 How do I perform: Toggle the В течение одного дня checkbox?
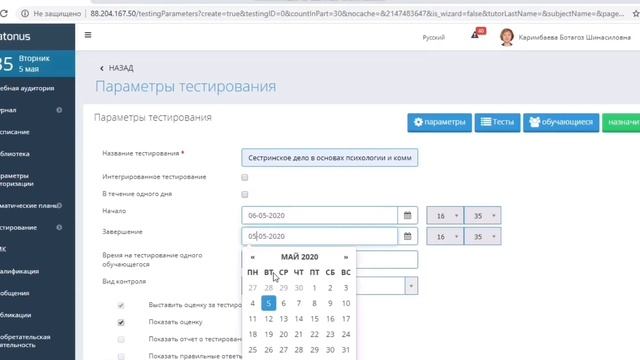tap(244, 194)
